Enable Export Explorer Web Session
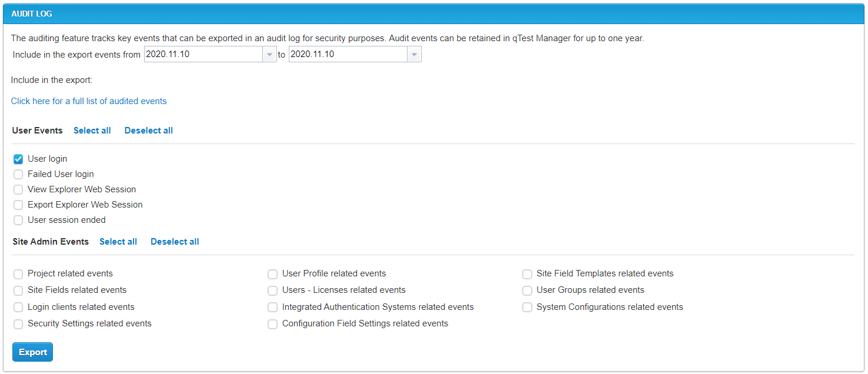The height and width of the screenshot is (374, 868). coord(18,204)
